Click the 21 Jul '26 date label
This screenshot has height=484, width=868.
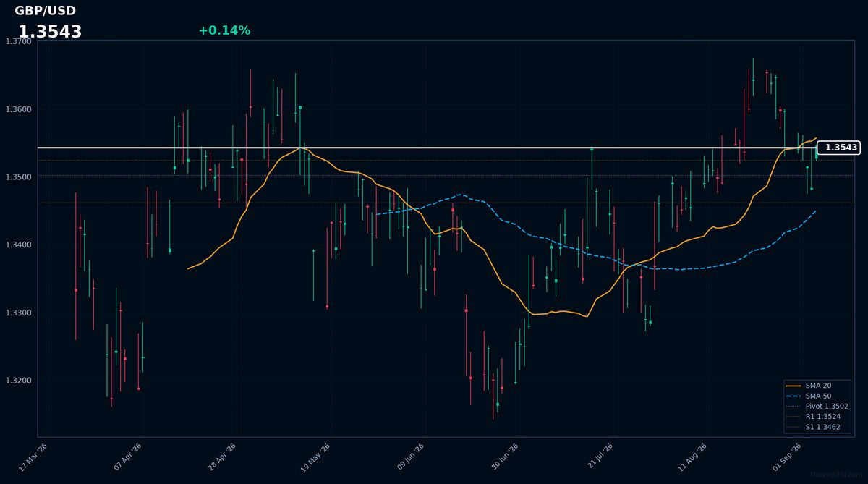point(599,457)
